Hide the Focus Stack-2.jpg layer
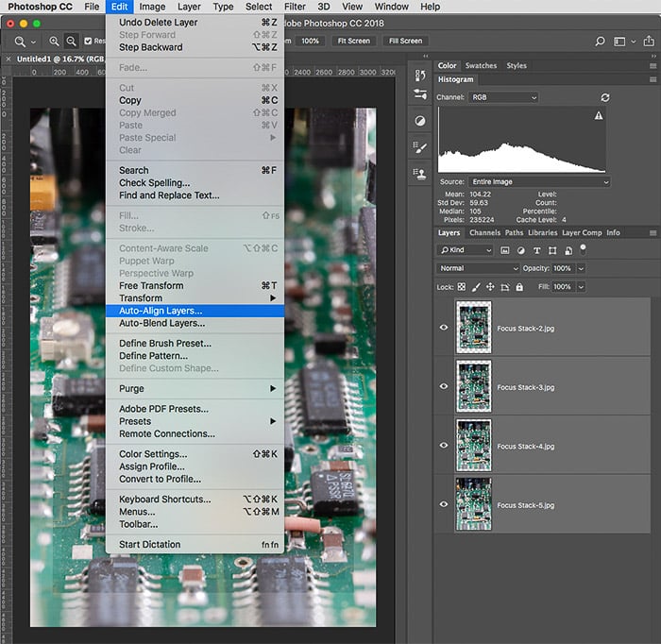Screen dimensions: 661x644 (444, 328)
